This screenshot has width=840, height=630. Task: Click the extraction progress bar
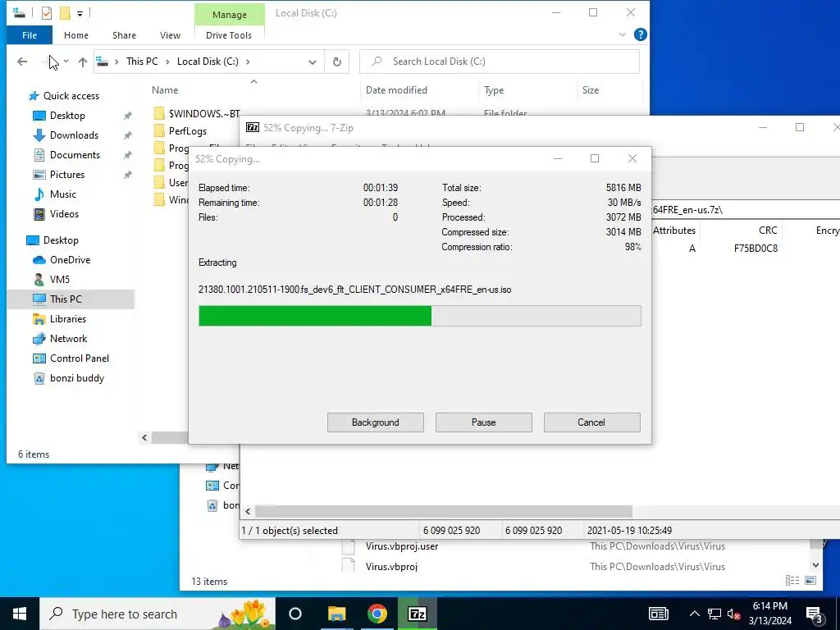tap(419, 316)
